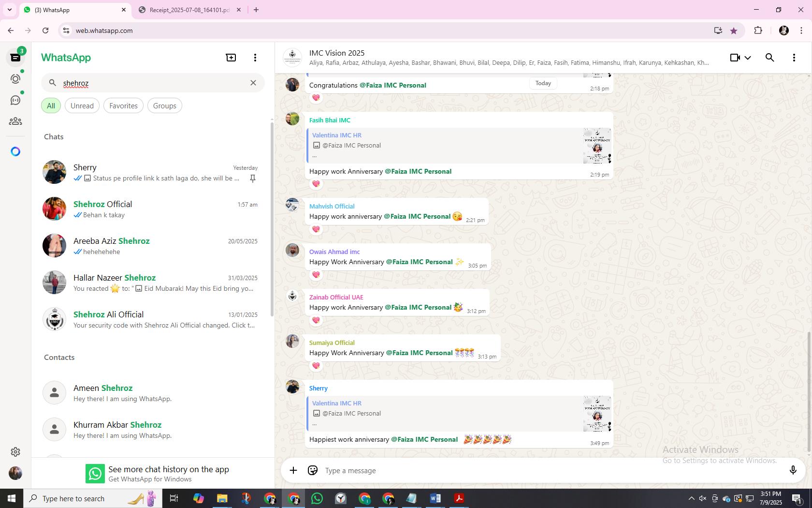Open the Shehroz Official chat
812x508 pixels.
(x=151, y=209)
